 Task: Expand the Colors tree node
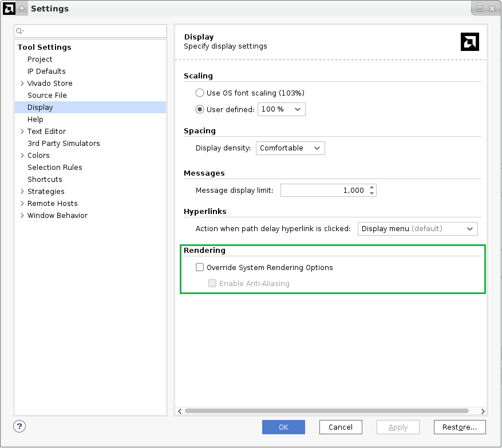coord(22,155)
